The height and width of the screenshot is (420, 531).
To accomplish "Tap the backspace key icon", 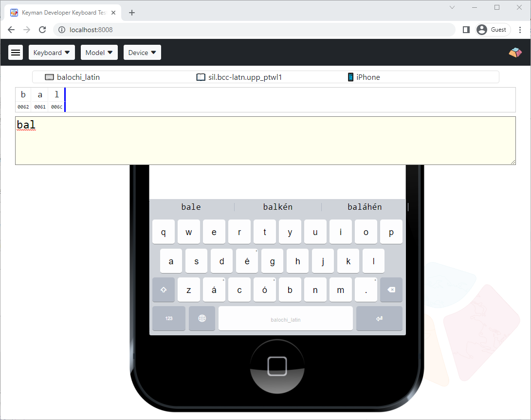I will point(391,290).
